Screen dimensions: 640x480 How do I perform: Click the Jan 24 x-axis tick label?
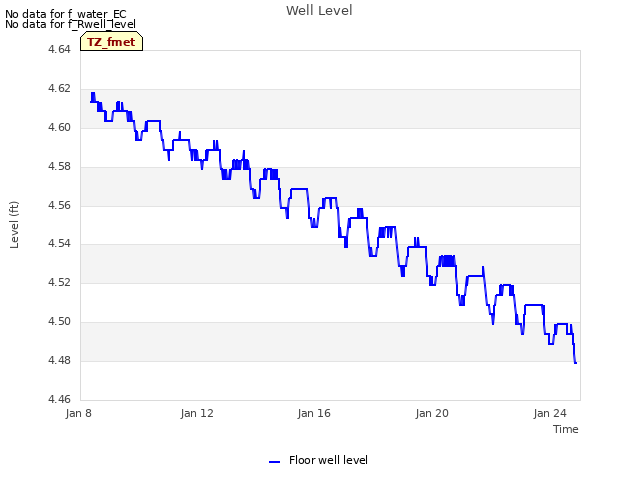(550, 413)
